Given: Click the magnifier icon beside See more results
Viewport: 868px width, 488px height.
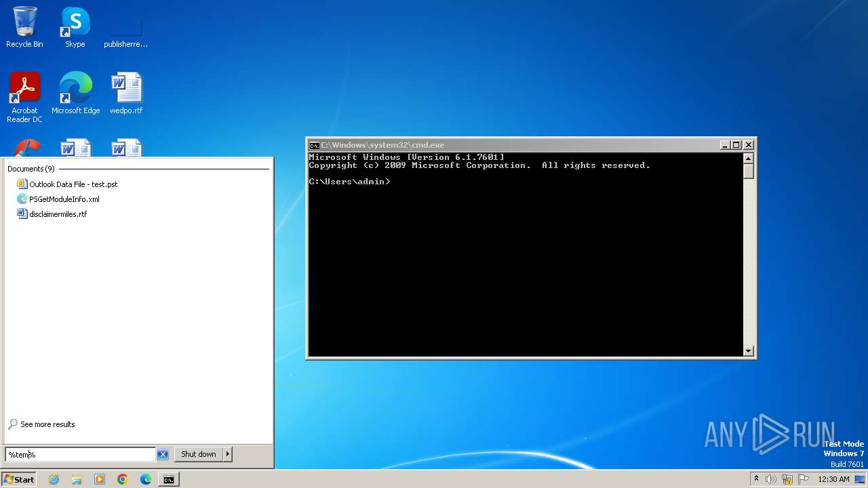Looking at the screenshot, I should [x=13, y=424].
